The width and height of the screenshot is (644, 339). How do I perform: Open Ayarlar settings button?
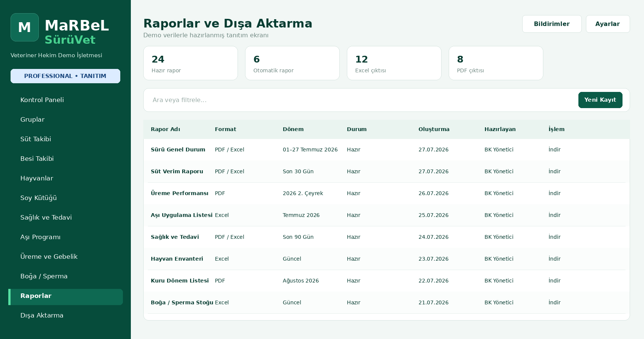coord(607,24)
